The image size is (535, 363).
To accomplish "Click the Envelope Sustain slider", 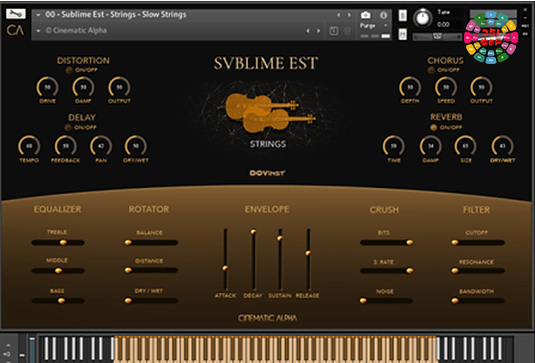I will (x=280, y=260).
